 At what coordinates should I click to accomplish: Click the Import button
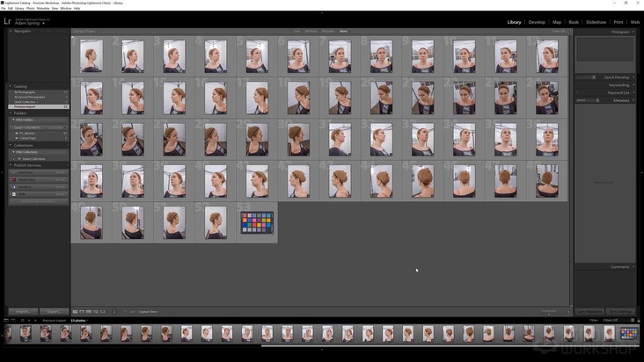click(23, 312)
